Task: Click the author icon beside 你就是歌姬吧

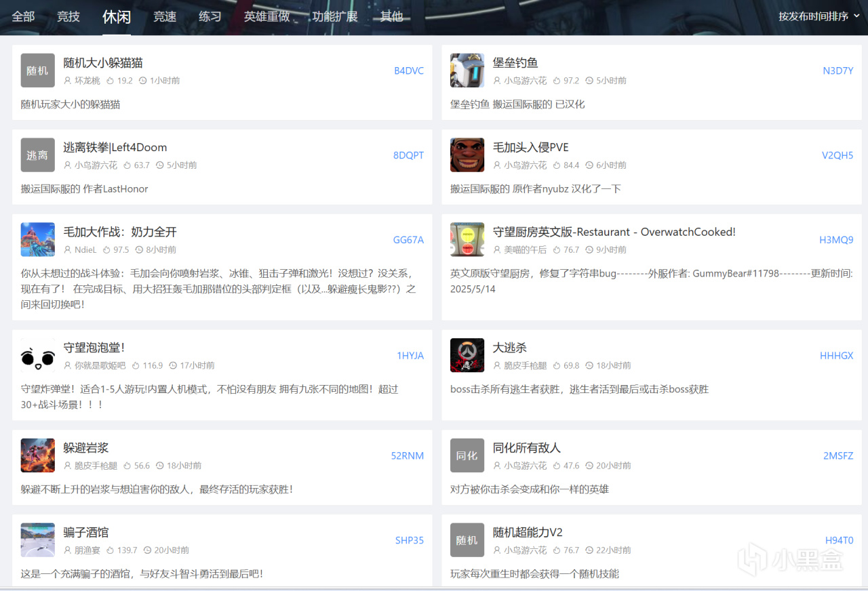Action: [68, 365]
